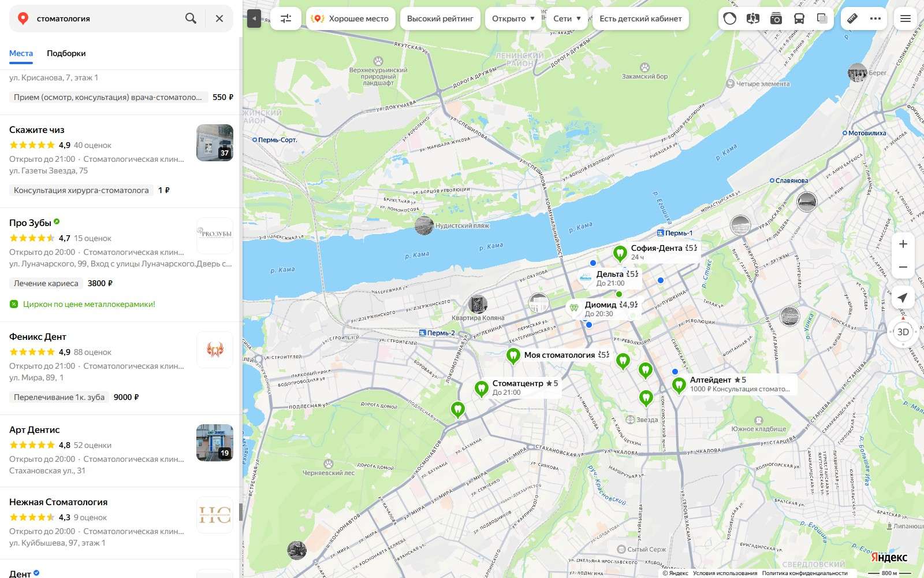This screenshot has width=924, height=578.
Task: Open map layers selector icon
Action: (x=822, y=18)
